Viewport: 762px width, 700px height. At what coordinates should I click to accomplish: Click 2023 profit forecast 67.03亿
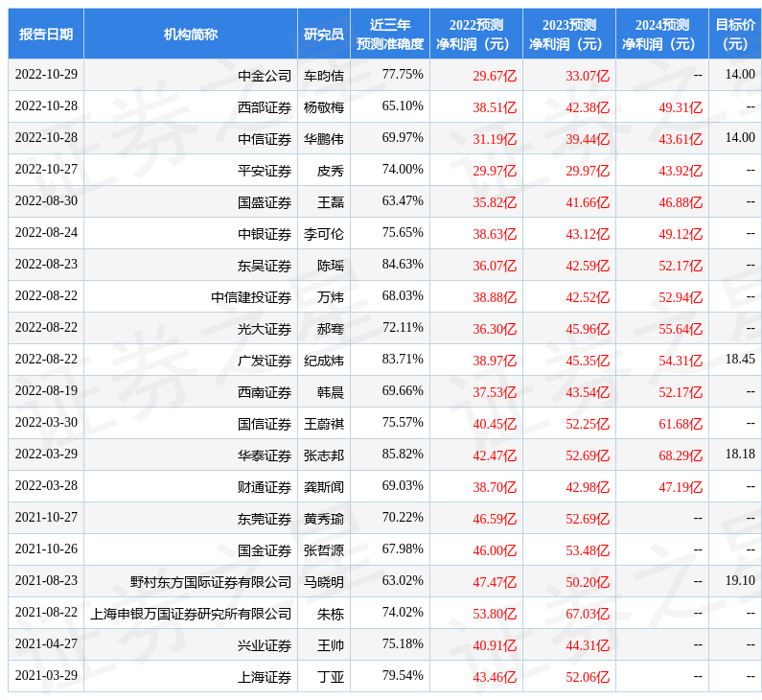pos(588,614)
